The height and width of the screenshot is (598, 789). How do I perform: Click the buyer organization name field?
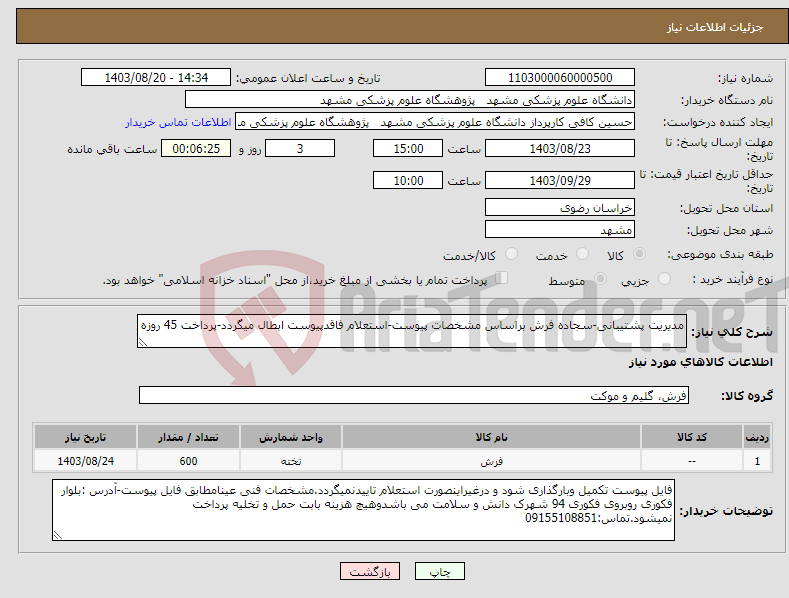[x=410, y=100]
